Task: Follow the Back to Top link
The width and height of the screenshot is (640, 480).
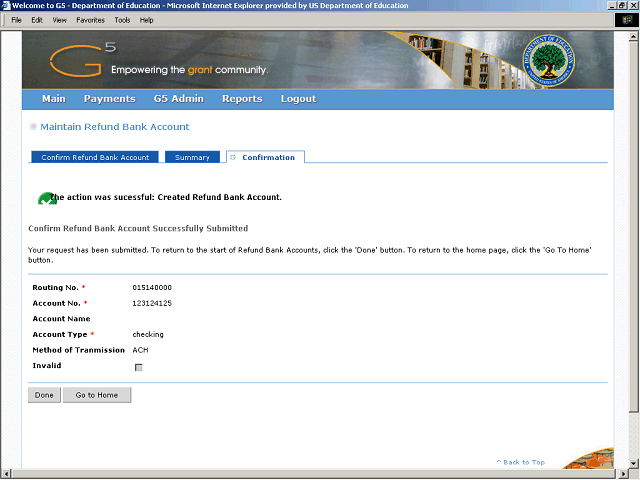Action: tap(521, 462)
